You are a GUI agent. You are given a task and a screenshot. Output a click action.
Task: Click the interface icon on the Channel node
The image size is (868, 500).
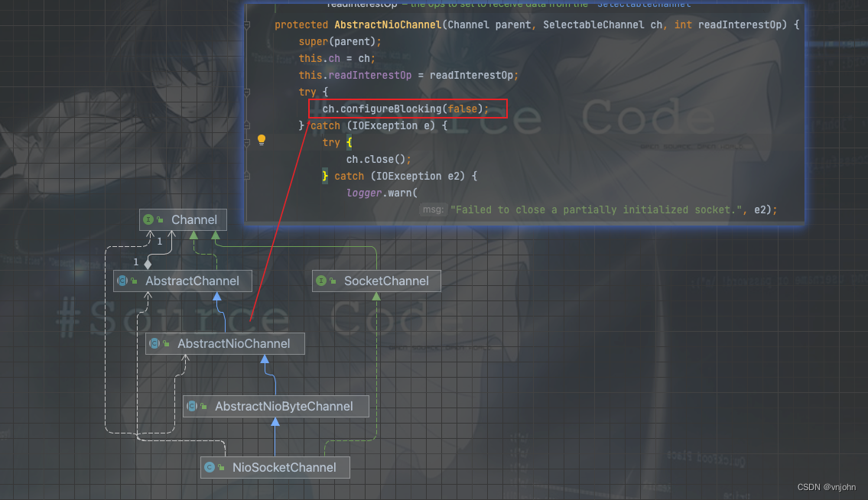point(148,220)
